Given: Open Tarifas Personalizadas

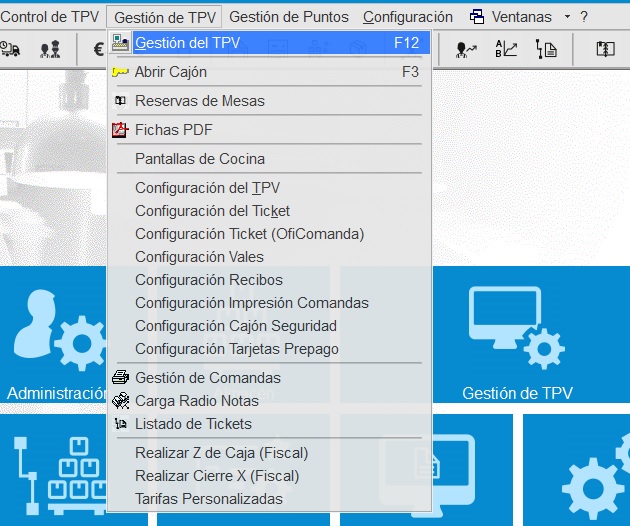Looking at the screenshot, I should point(270,499).
